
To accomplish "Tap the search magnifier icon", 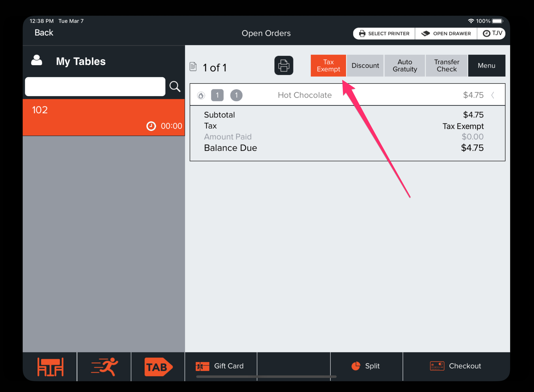I will (x=175, y=87).
